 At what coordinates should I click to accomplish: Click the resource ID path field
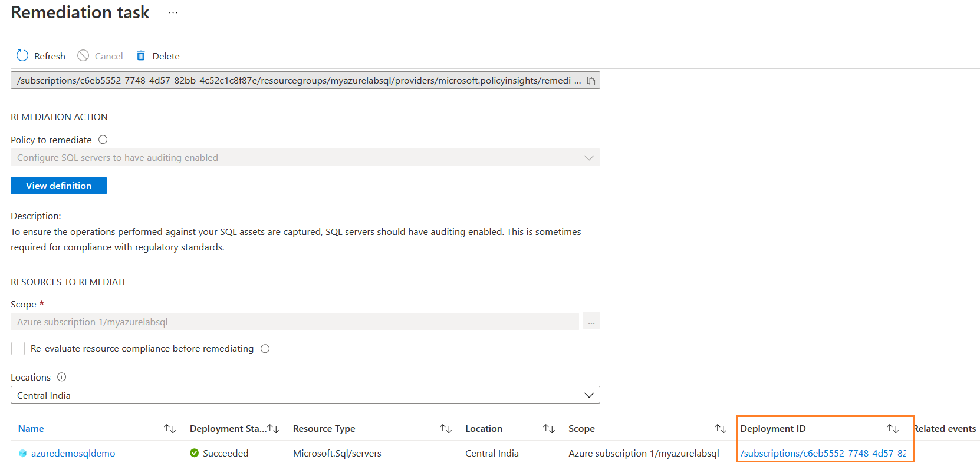295,81
